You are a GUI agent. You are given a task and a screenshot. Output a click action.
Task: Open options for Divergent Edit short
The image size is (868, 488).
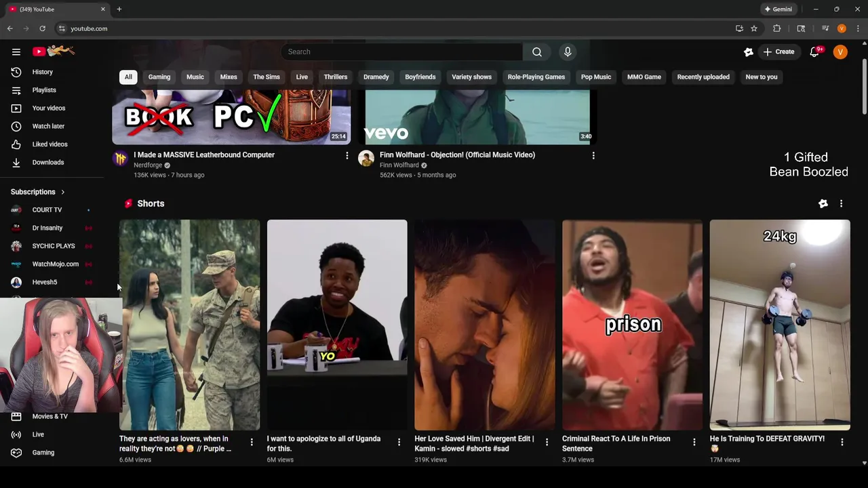(547, 442)
